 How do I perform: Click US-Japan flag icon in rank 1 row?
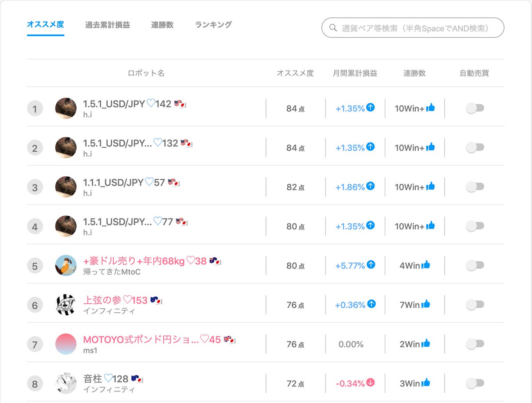tap(180, 104)
